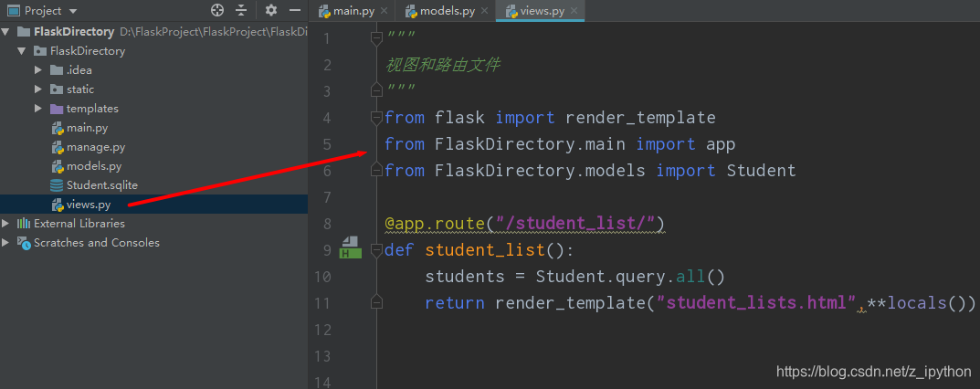Click the word Student on line 6

(x=761, y=171)
